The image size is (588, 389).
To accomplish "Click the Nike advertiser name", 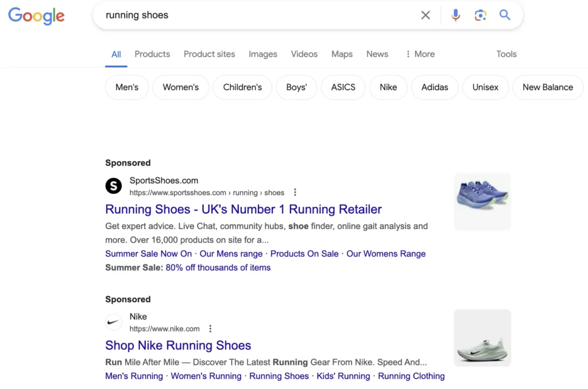I will (x=138, y=317).
